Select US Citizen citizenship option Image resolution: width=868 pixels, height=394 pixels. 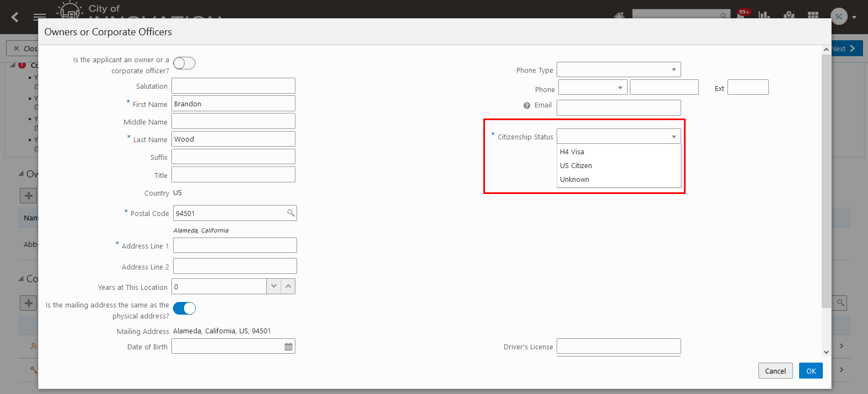(619, 165)
